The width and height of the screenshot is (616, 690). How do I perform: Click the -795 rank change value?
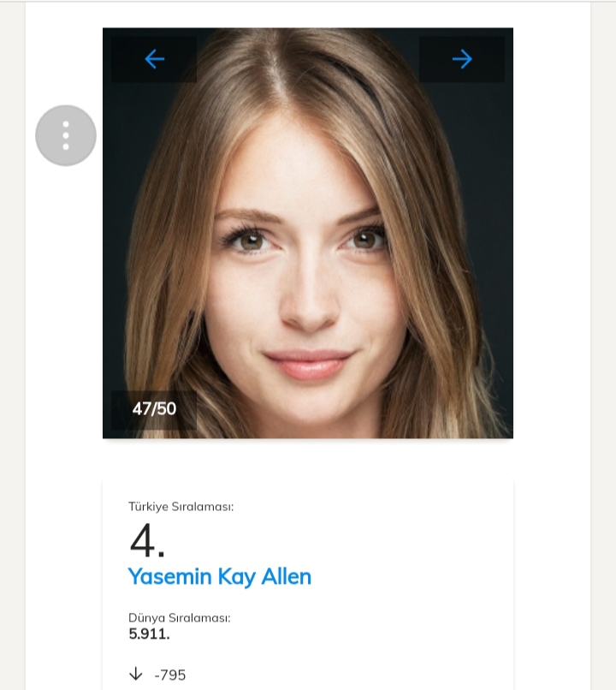(x=169, y=675)
